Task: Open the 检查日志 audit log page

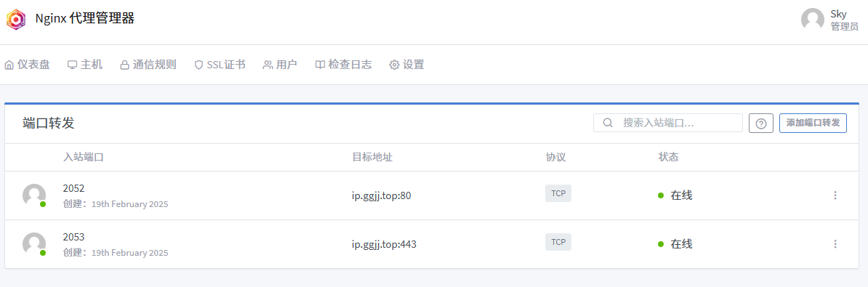Action: click(343, 65)
